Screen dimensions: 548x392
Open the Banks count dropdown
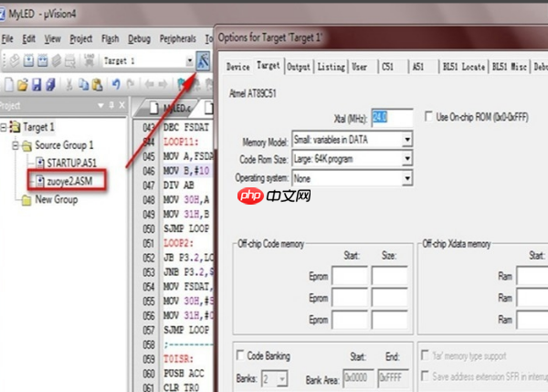(x=282, y=378)
